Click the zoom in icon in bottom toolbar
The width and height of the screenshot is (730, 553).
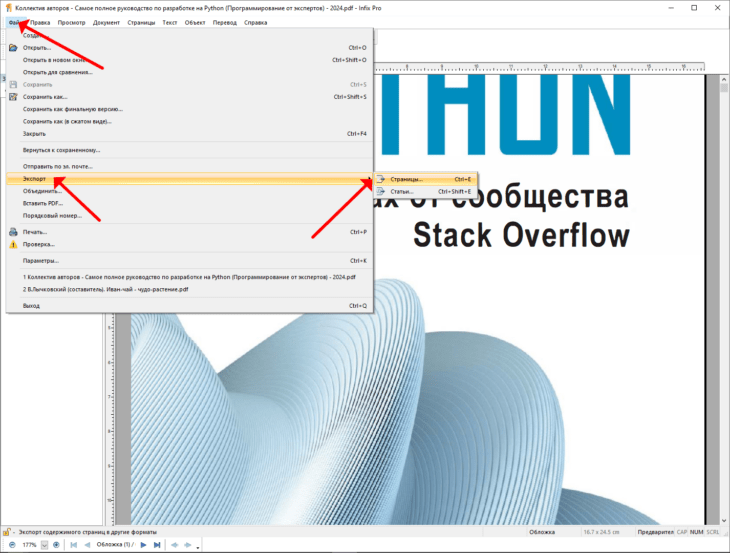56,545
